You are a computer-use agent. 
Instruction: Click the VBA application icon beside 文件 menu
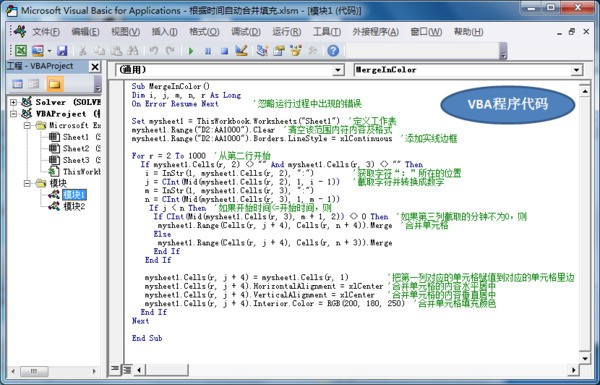(20, 31)
